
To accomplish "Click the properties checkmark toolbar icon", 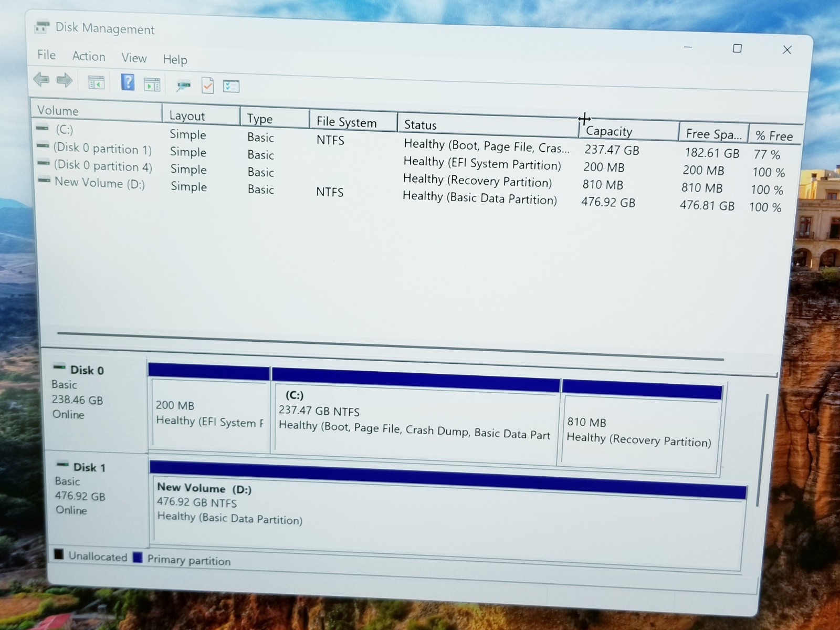I will tap(207, 86).
